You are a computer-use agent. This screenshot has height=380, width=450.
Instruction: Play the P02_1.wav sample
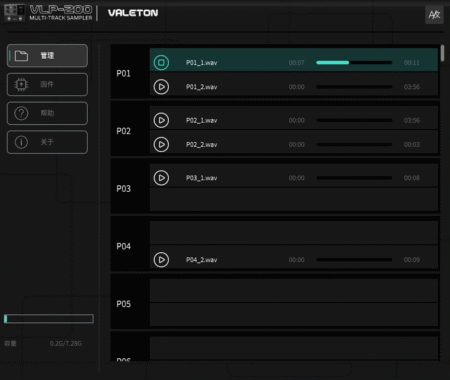pyautogui.click(x=161, y=120)
